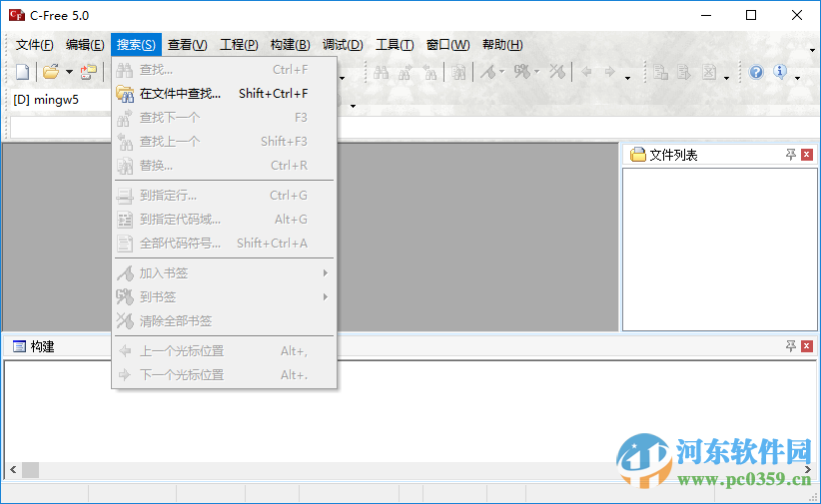821x504 pixels.
Task: Click the open folder toolbar icon
Action: point(51,72)
